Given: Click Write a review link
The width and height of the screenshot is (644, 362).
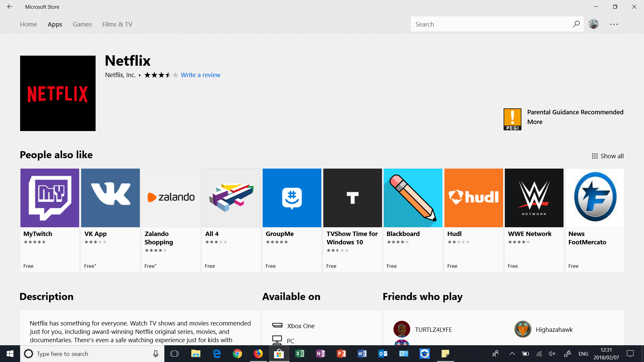Looking at the screenshot, I should pos(201,75).
